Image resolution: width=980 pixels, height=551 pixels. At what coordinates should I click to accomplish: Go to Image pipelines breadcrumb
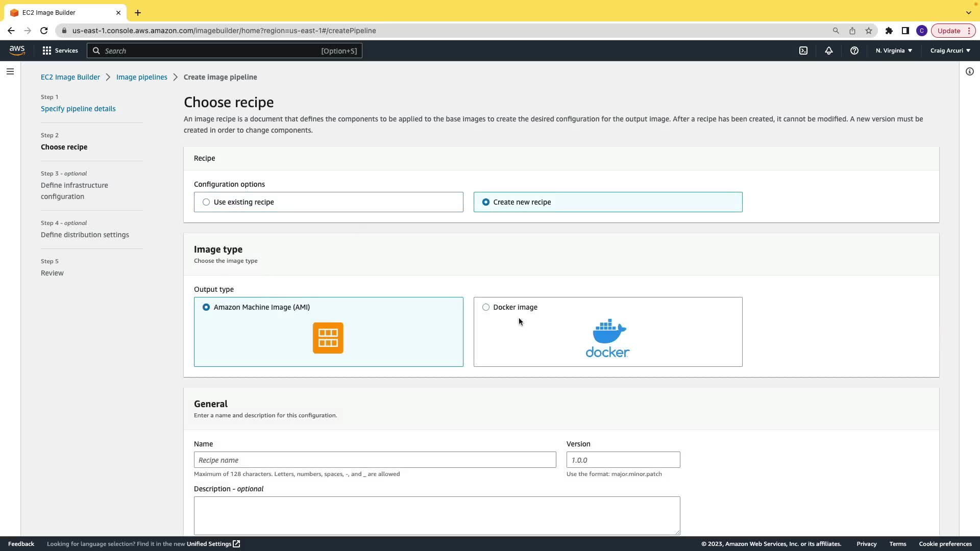pyautogui.click(x=141, y=77)
